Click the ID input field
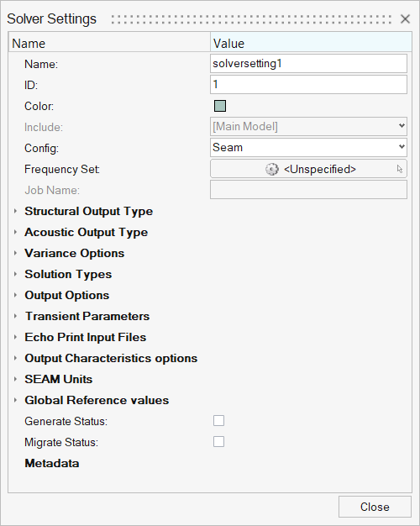 click(308, 84)
